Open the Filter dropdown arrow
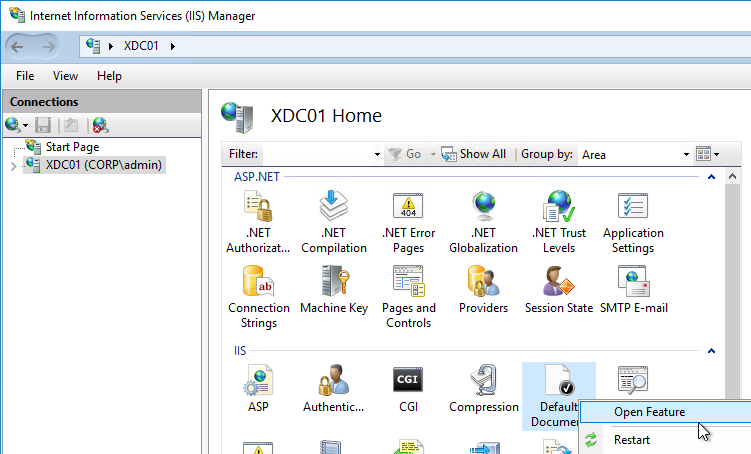This screenshot has height=454, width=751. coord(377,154)
